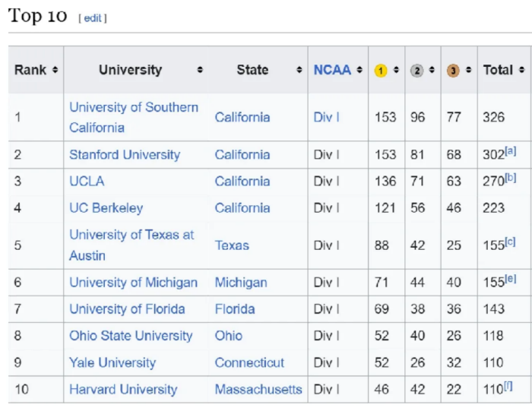Click the silver medal column icon
Screen dimensions: 532x408
[x=416, y=71]
